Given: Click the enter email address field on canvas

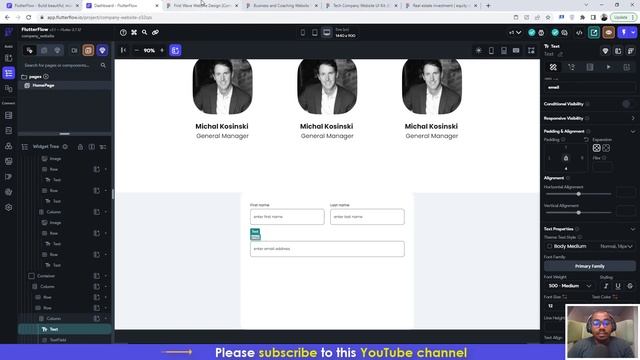Looking at the screenshot, I should 327,249.
